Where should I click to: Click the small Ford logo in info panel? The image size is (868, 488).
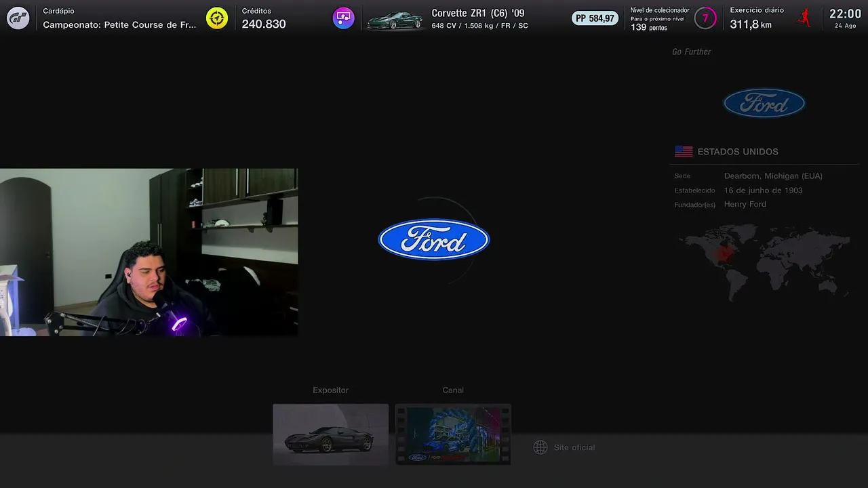764,103
